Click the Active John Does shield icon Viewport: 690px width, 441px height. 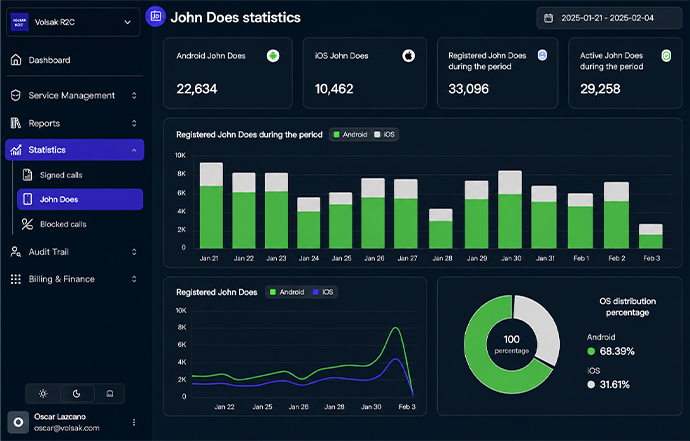[667, 56]
